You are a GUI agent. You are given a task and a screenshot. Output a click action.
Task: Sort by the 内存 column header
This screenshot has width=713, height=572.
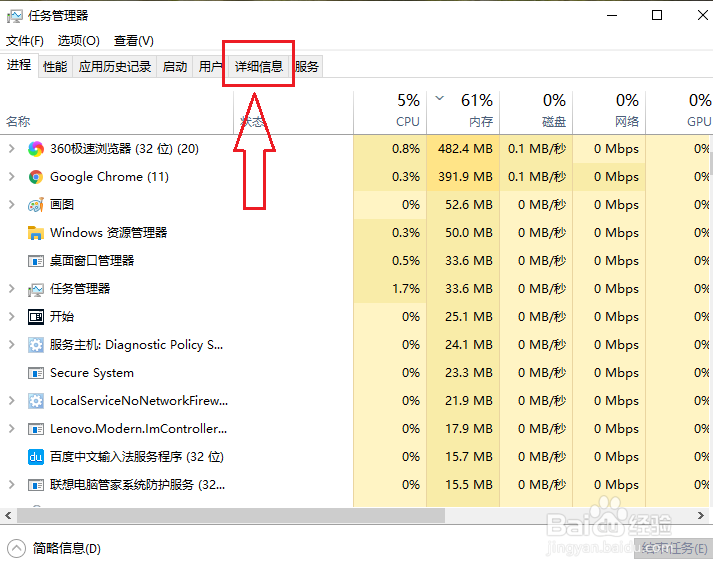pyautogui.click(x=463, y=113)
